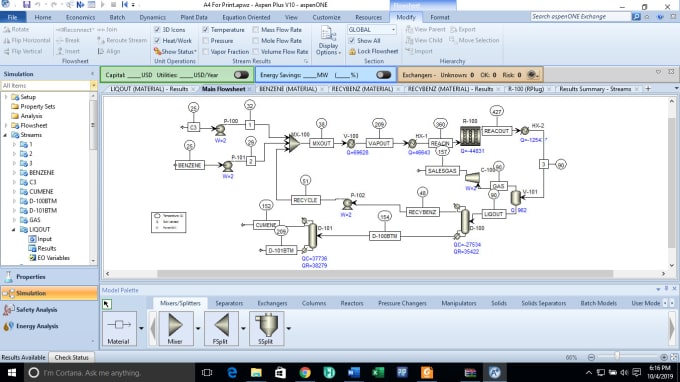Select flash vessel V-101 on flowsheet
The image size is (680, 382).
[515, 198]
